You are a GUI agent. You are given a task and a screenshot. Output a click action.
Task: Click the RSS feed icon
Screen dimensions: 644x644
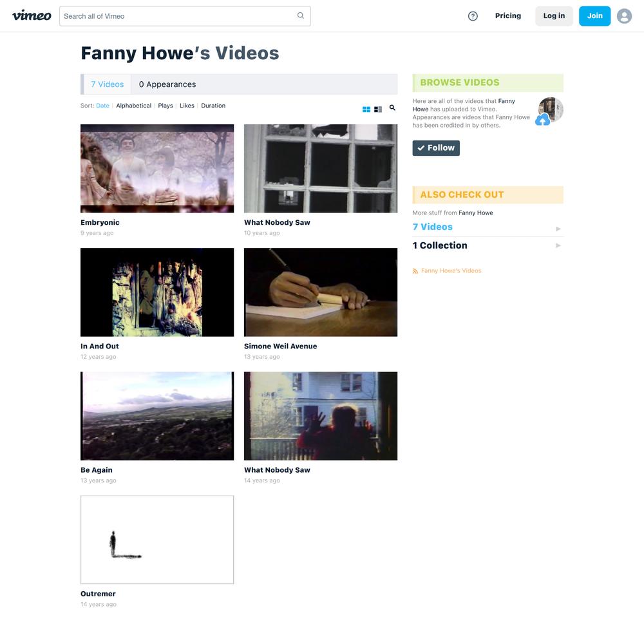coord(415,271)
